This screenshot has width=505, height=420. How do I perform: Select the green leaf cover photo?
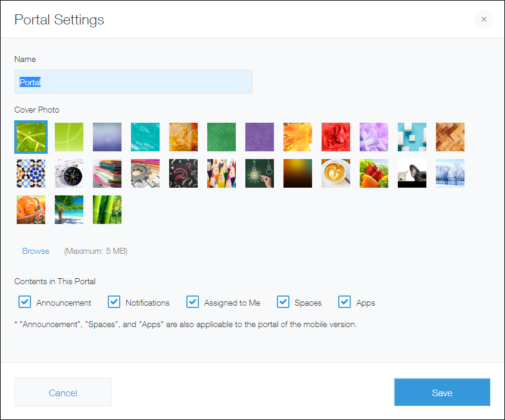click(x=31, y=136)
